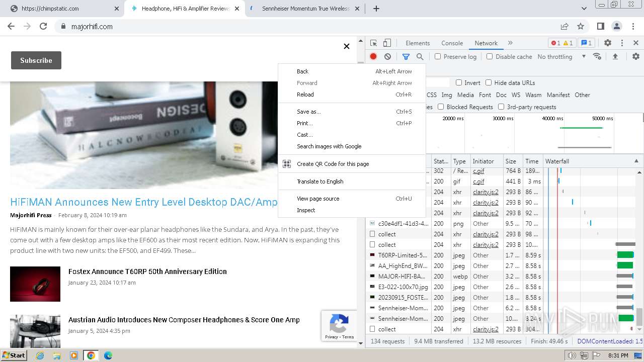Click the inspect element picker icon
This screenshot has width=644, height=362.
pos(373,43)
